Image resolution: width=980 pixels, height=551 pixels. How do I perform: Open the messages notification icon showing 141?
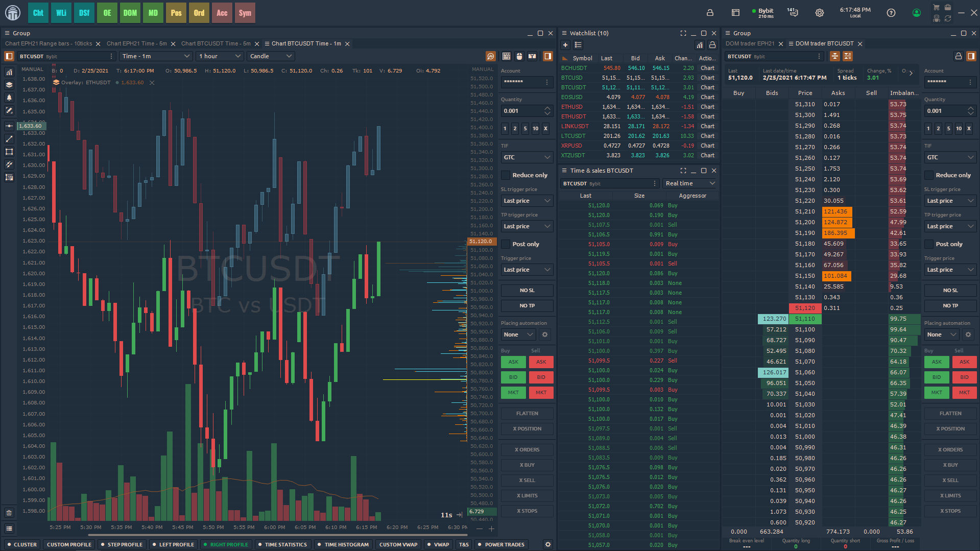pos(793,12)
